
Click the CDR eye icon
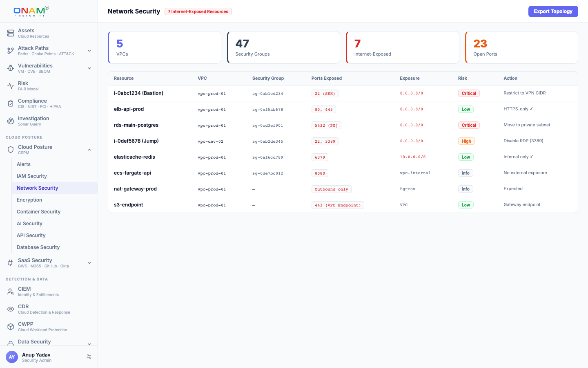click(x=11, y=309)
